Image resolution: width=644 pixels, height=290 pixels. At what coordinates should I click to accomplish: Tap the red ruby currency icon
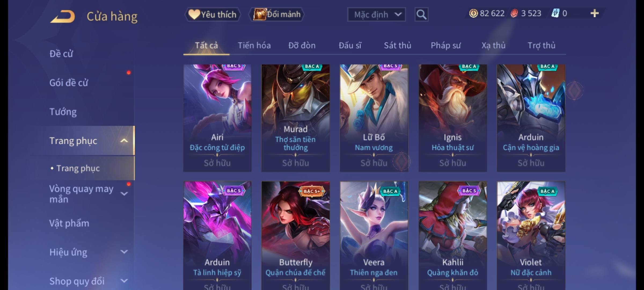514,13
